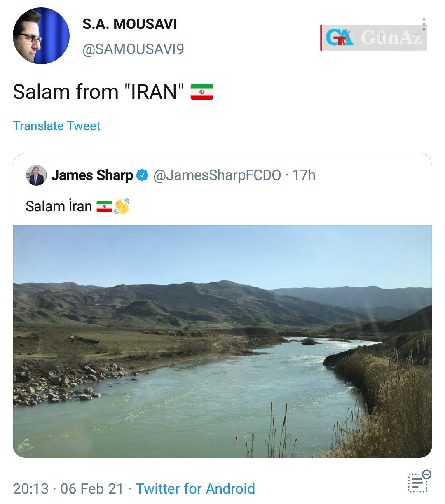This screenshot has height=504, width=445.
Task: Select the @SAMOUSAVI9 handle
Action: coord(133,49)
